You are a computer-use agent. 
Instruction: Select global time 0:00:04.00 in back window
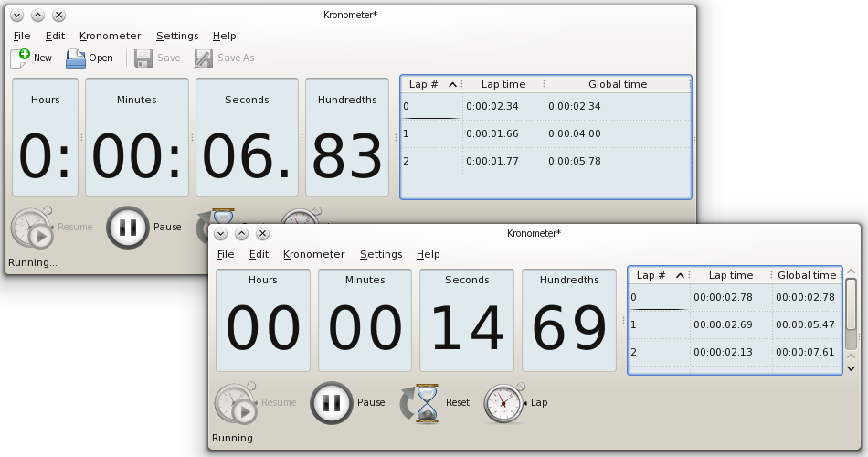pyautogui.click(x=575, y=133)
